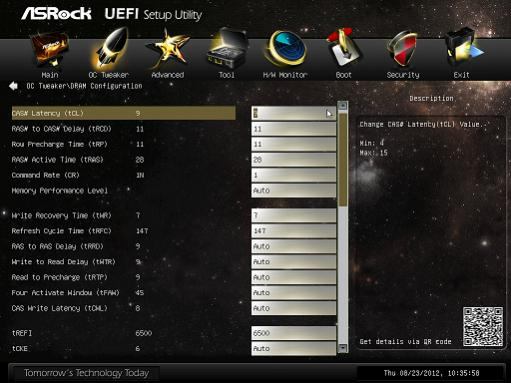Switch to the Exit tab label
This screenshot has height=383, width=511.
click(462, 75)
